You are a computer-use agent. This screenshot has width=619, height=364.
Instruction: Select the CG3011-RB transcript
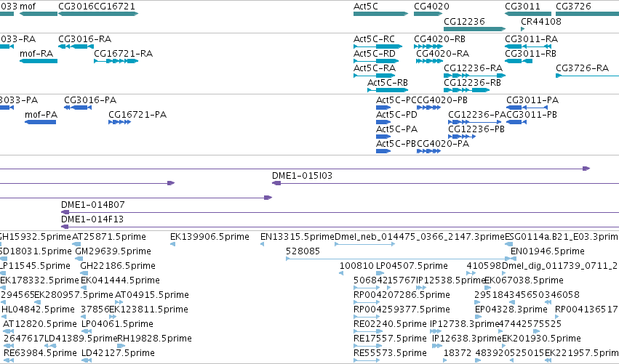tap(519, 61)
